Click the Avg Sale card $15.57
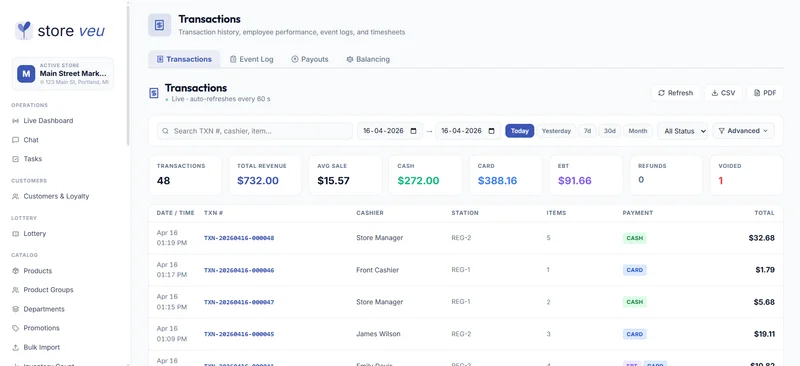Viewport: 800px width, 366px height. (x=345, y=175)
